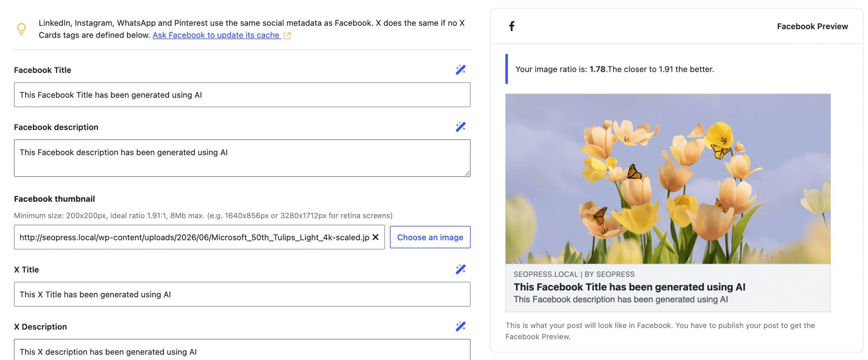This screenshot has height=360, width=868.
Task: Click the AI wand icon for Facebook description
Action: (x=460, y=127)
